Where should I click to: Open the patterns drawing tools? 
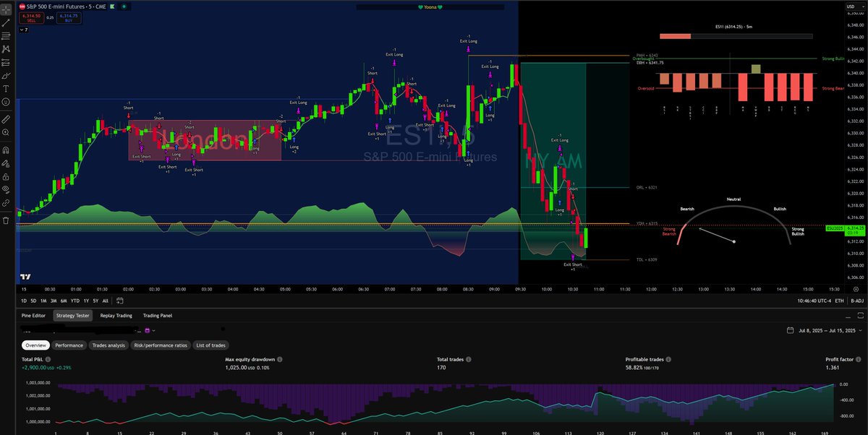pos(7,48)
